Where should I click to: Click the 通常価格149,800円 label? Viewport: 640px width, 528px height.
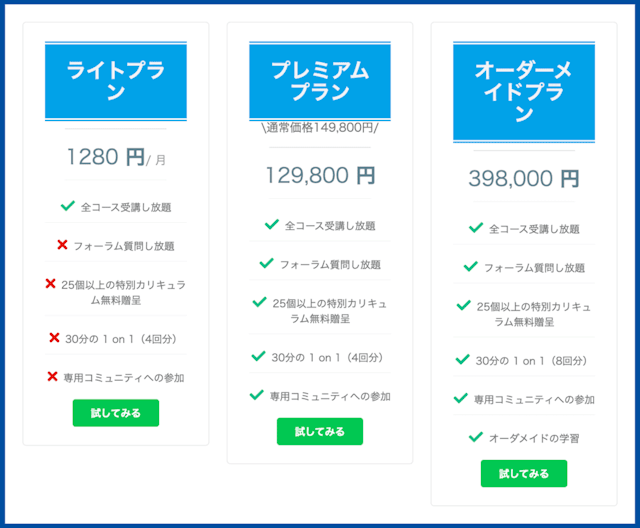pyautogui.click(x=320, y=128)
